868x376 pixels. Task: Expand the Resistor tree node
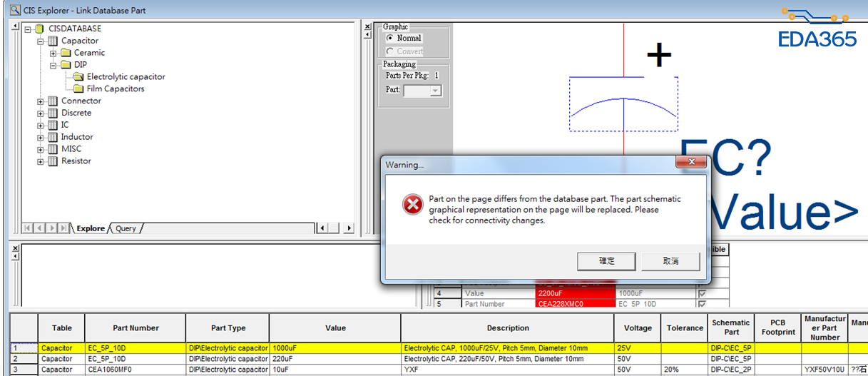tap(41, 162)
